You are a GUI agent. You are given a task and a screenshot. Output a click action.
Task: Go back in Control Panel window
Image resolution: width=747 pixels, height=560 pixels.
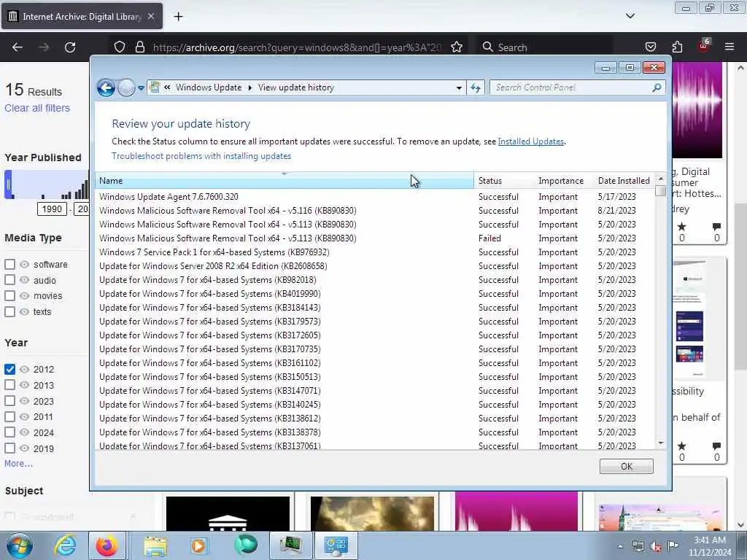click(x=107, y=87)
